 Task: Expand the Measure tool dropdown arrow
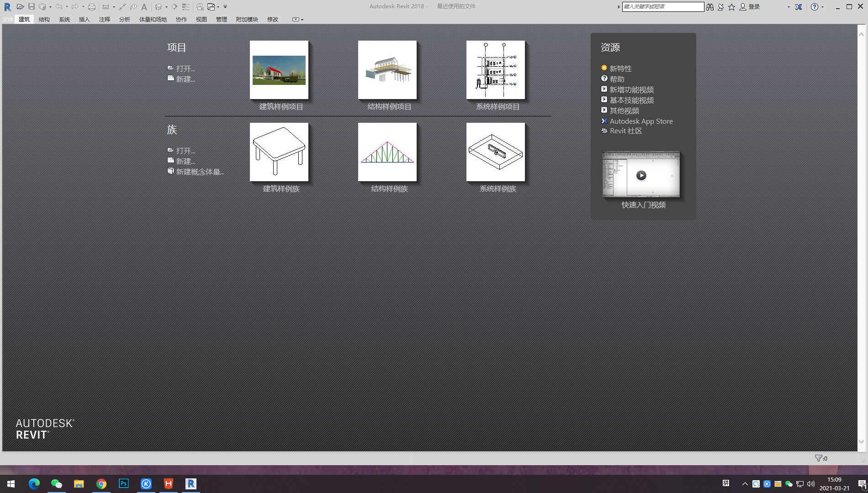(x=114, y=7)
